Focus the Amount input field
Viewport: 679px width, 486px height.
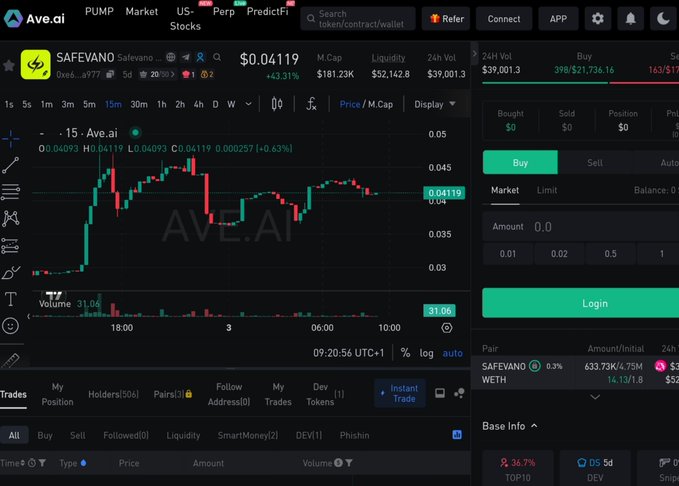point(580,227)
